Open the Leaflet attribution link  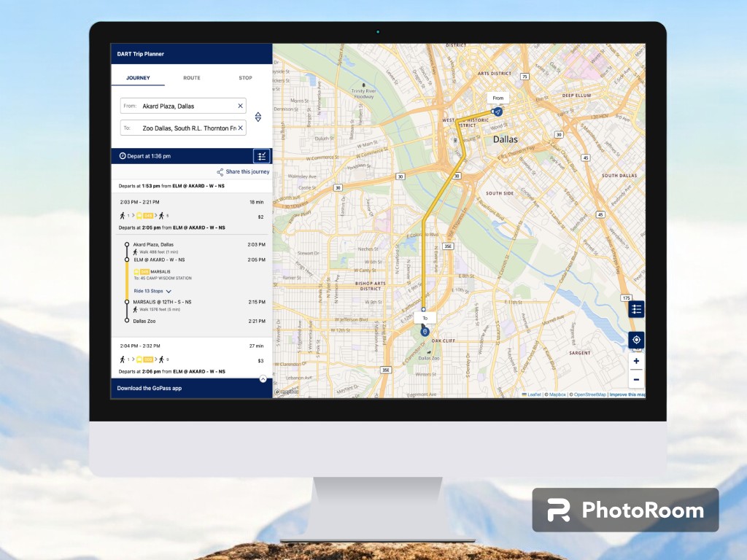coord(534,394)
